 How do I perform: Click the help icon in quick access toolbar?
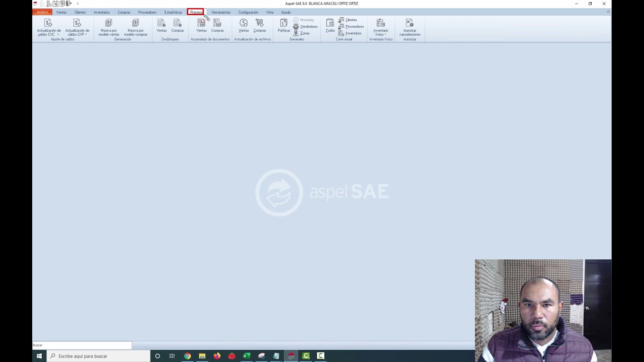(62, 4)
